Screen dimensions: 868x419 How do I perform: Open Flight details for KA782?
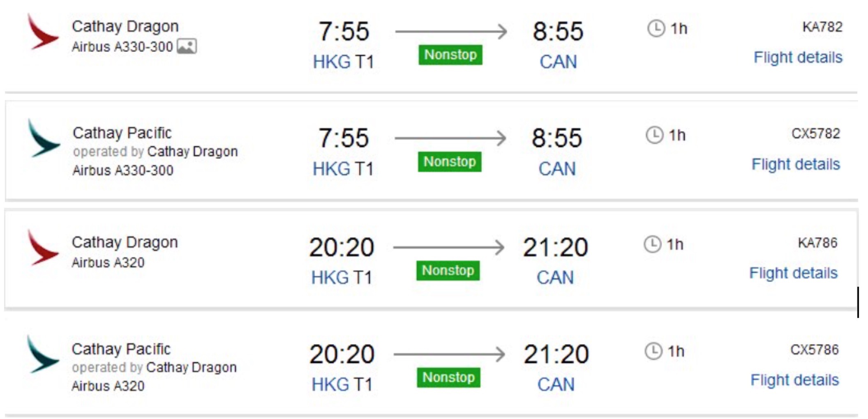coord(798,57)
